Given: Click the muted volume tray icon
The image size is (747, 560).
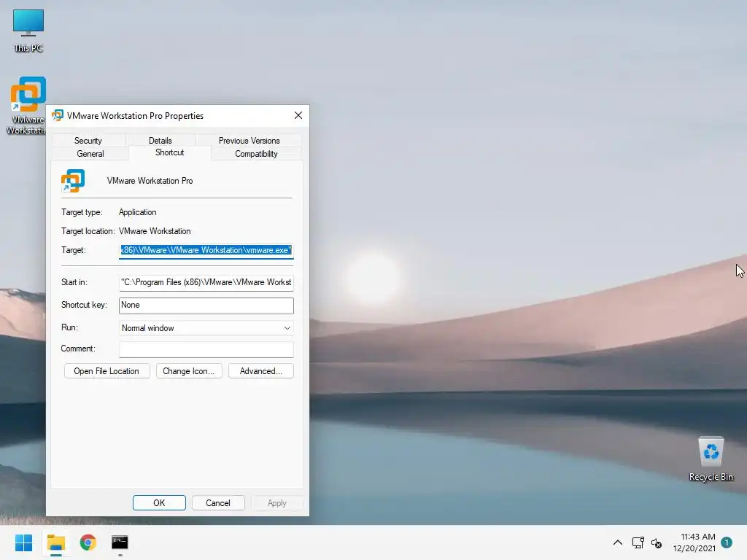Looking at the screenshot, I should 657,542.
